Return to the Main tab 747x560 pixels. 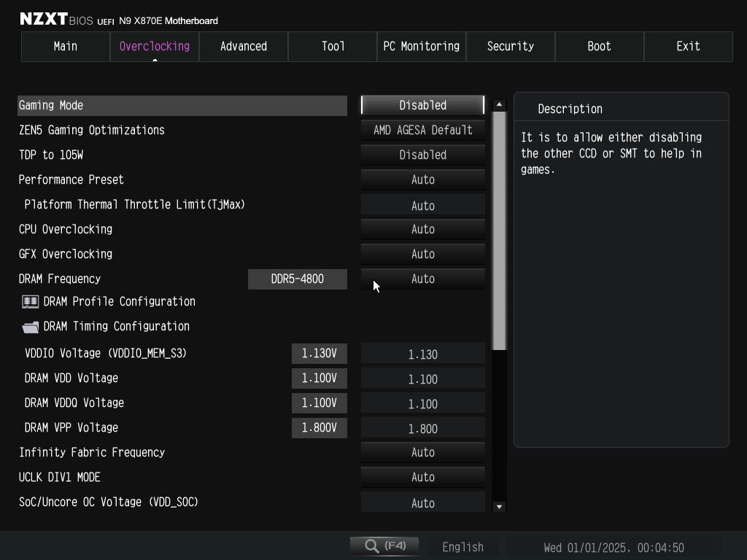pyautogui.click(x=65, y=46)
